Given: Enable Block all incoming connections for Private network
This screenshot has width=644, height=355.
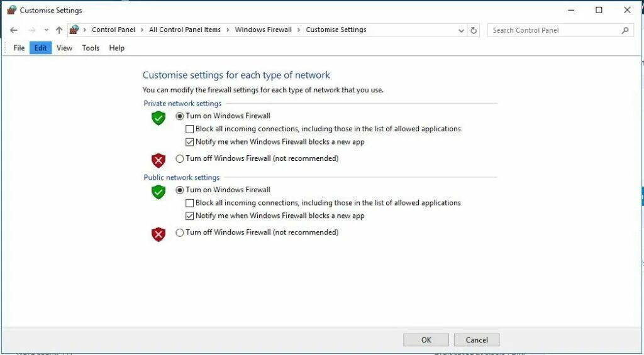Looking at the screenshot, I should pos(190,129).
